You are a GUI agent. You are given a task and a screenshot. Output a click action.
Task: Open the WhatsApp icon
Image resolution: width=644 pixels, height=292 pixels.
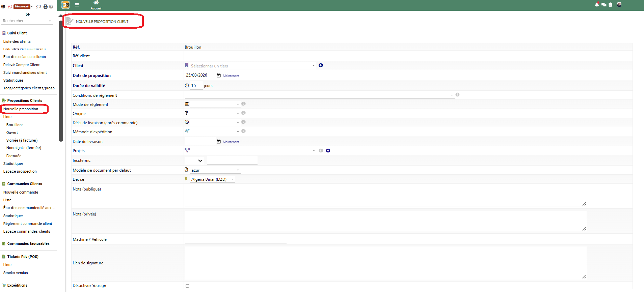coord(10,7)
